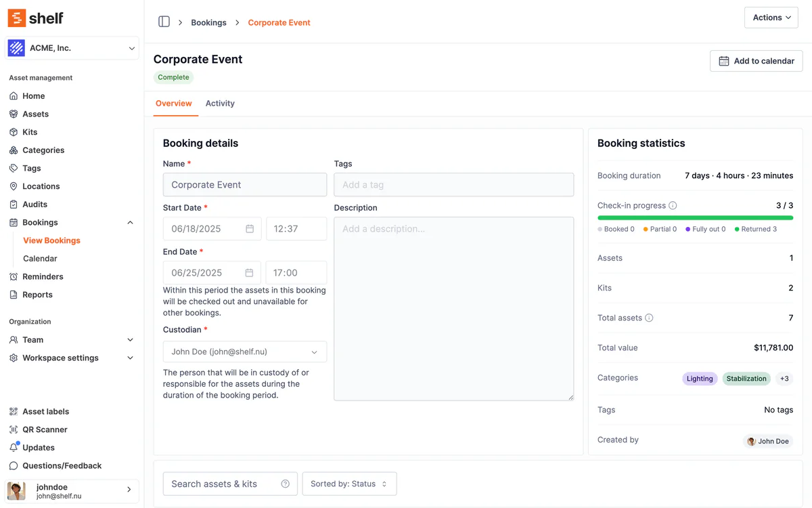The width and height of the screenshot is (812, 508).
Task: Click the Reminders alarm clock icon
Action: [14, 276]
